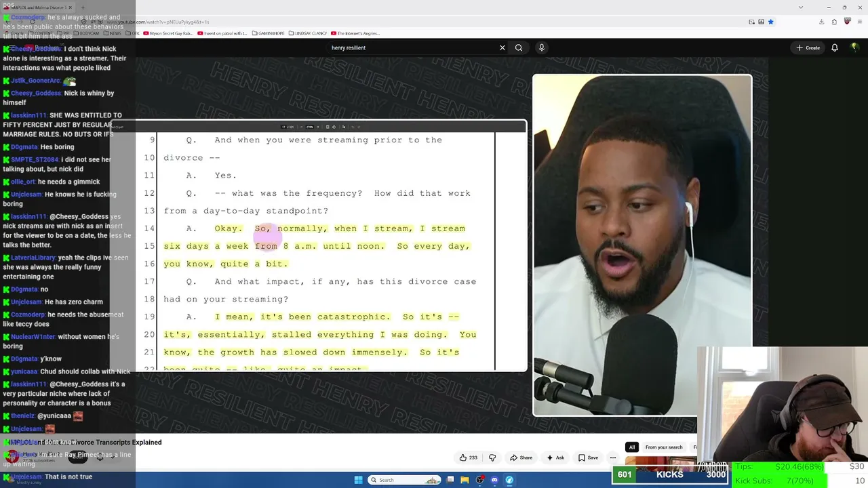Click chat username 'SMPTE_ST2084'
The image size is (868, 488).
click(x=35, y=159)
